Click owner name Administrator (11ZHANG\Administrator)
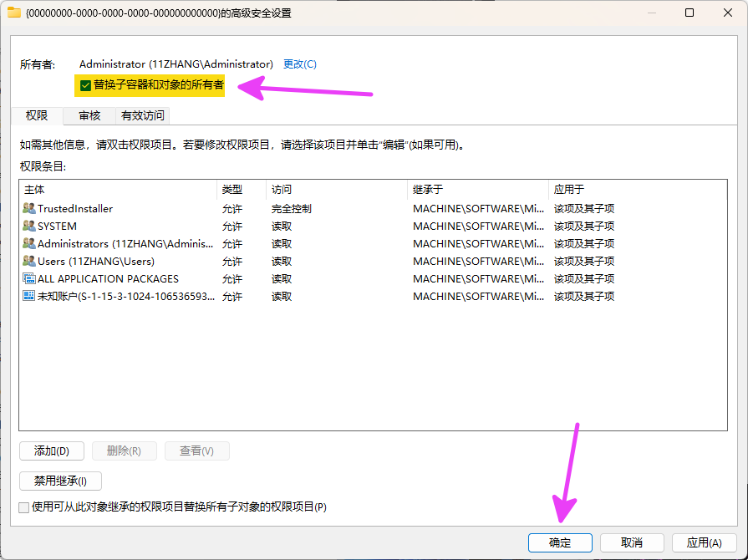The height and width of the screenshot is (560, 748). pyautogui.click(x=176, y=64)
